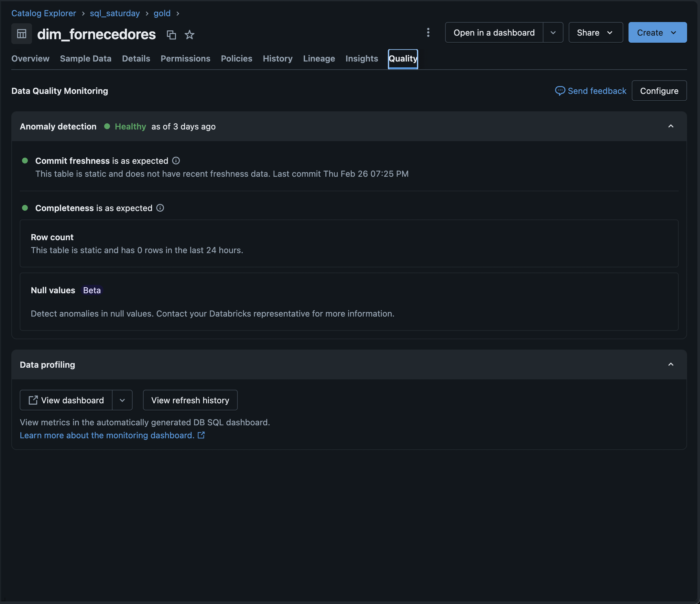Collapse the Anomaly detection section
The height and width of the screenshot is (604, 700).
(671, 127)
